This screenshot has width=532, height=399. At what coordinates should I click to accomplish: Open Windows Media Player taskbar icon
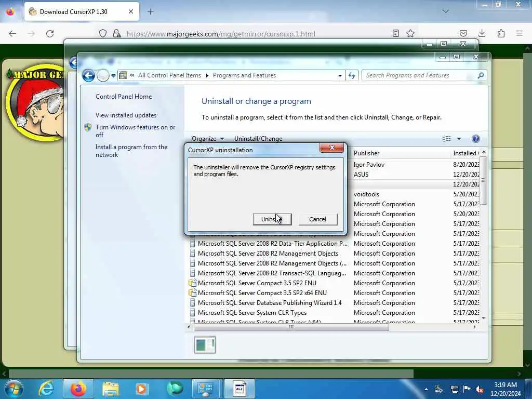142,389
